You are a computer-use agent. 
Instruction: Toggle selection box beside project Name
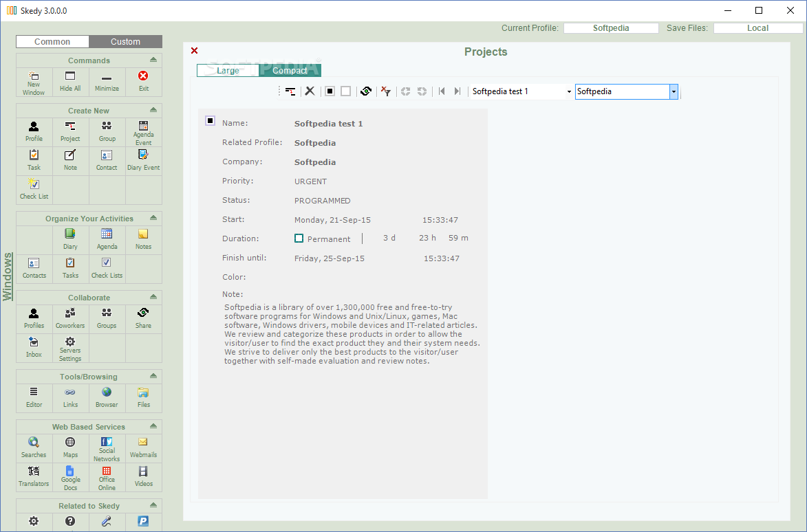pos(210,121)
